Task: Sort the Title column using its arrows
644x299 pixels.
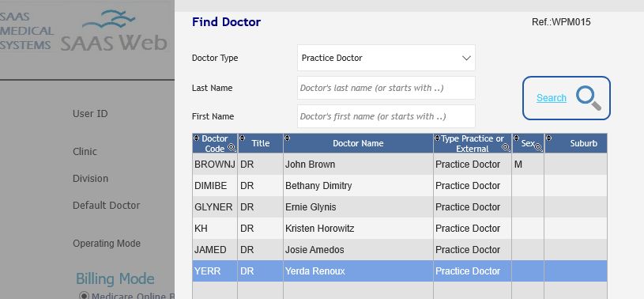Action: [x=242, y=138]
